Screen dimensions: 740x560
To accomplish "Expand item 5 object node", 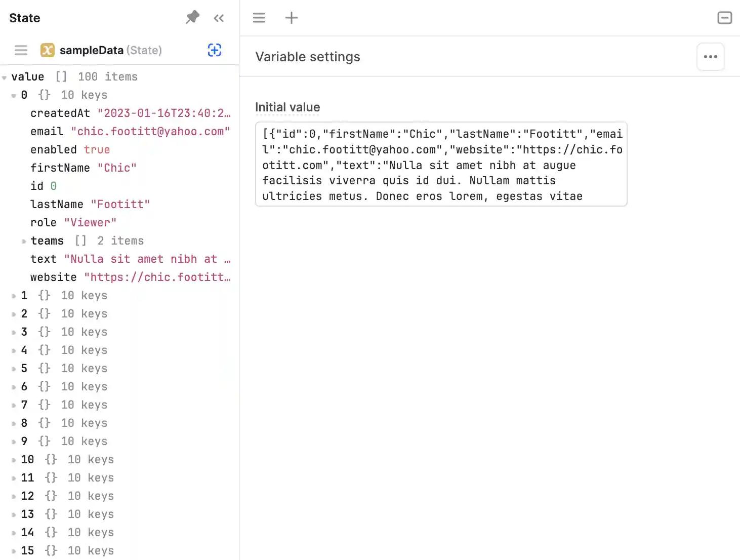I will 14,369.
